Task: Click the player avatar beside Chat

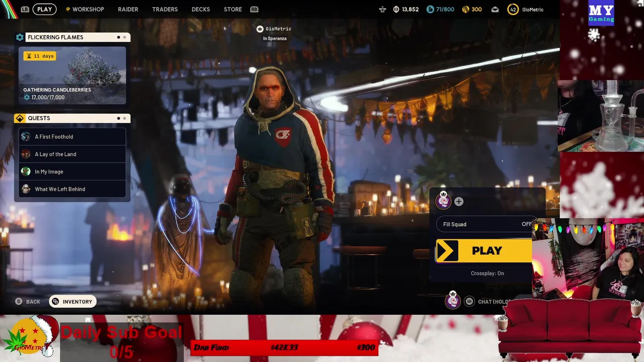Action: [x=453, y=301]
